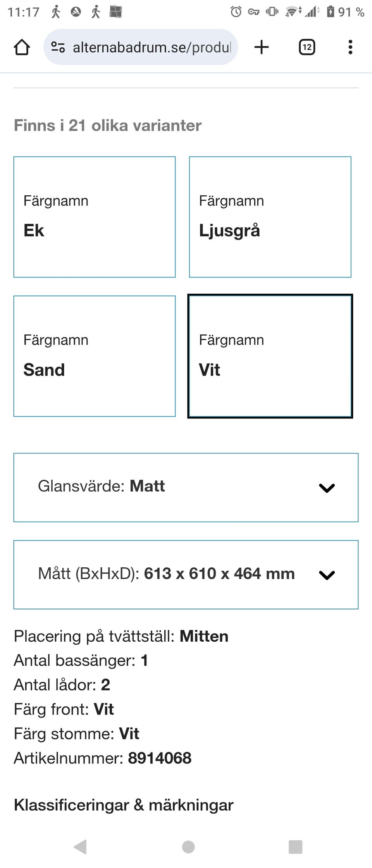Tap the Klassificeringar & märkningar heading
Screen dimensions: 372x868
tap(124, 805)
